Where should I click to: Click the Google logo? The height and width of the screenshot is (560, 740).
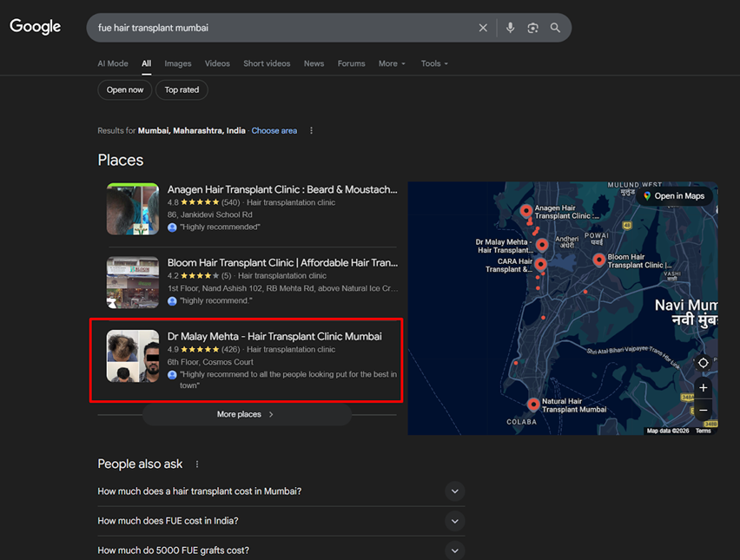click(x=36, y=27)
